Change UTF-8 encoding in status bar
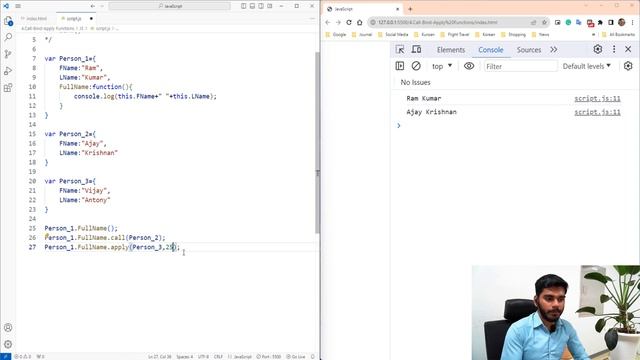This screenshot has height=360, width=640. click(203, 357)
